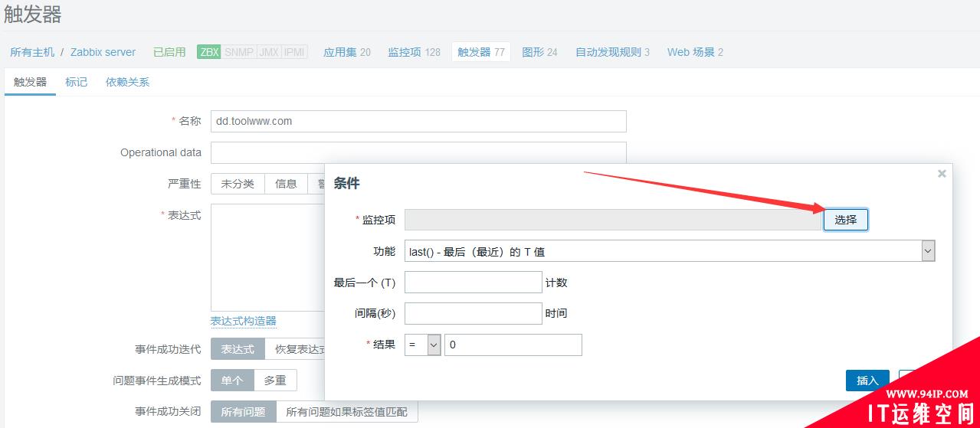Screen dimensions: 980x428
Task: Switch to the 依赖关系 tab
Action: [x=127, y=82]
